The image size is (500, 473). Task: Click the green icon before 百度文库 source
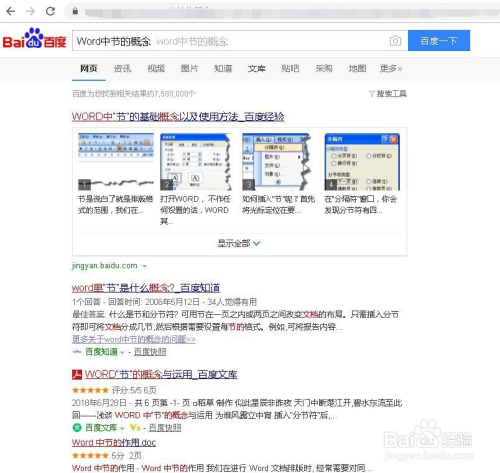click(x=77, y=427)
